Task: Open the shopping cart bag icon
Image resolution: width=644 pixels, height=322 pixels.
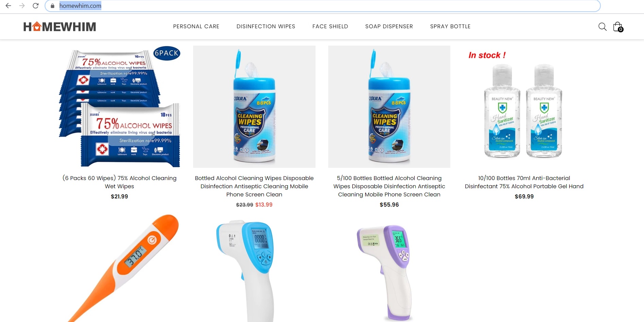Action: (618, 27)
